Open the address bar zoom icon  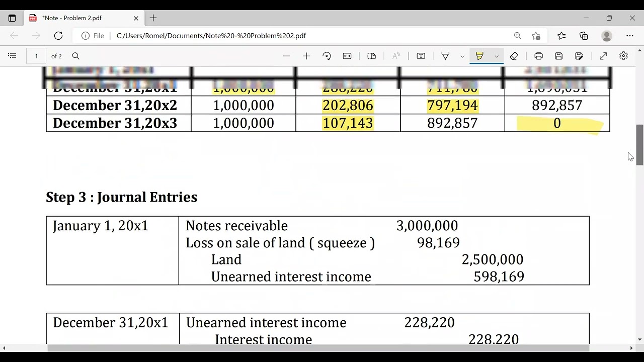pos(517,36)
